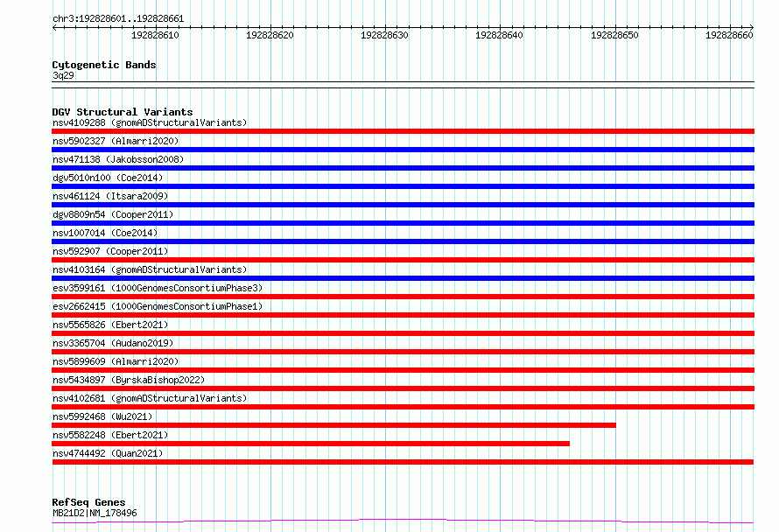Select the blue bar for nsv471138
This screenshot has width=779, height=532.
[x=403, y=168]
